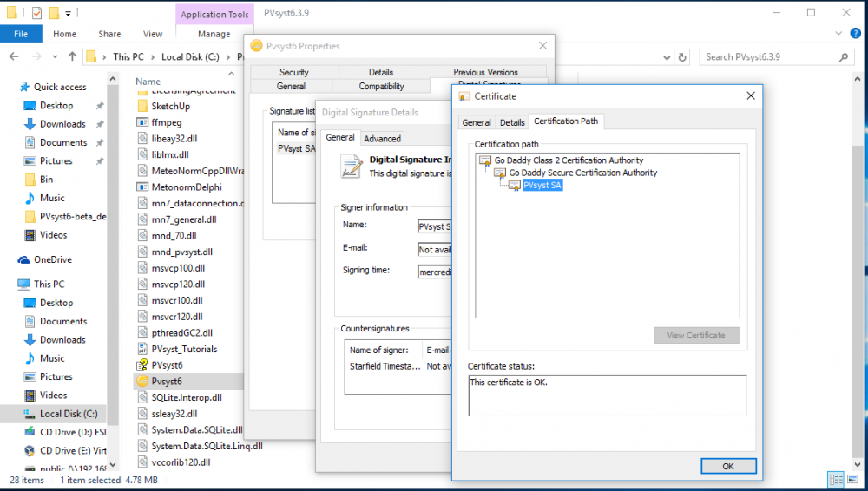Open CD Drive (D:) in navigation pane

(x=73, y=432)
